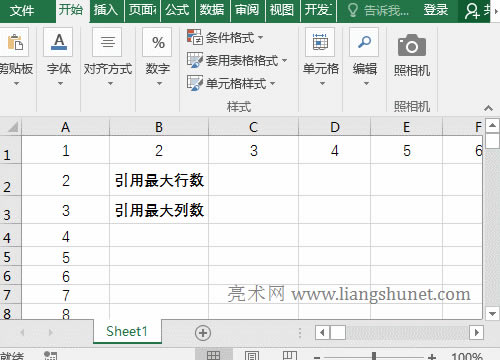Open the 条件格式 dropdown arrow
The height and width of the screenshot is (360, 500).
pos(261,37)
